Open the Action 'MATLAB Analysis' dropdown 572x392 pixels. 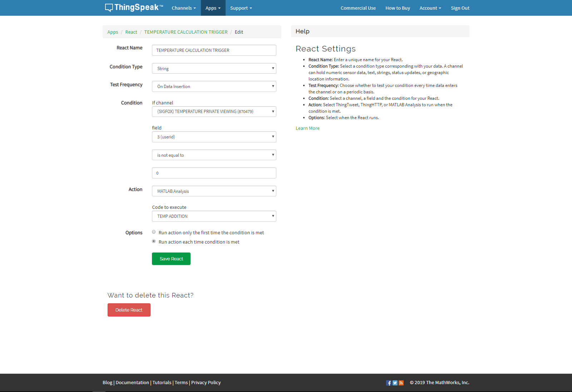click(214, 191)
